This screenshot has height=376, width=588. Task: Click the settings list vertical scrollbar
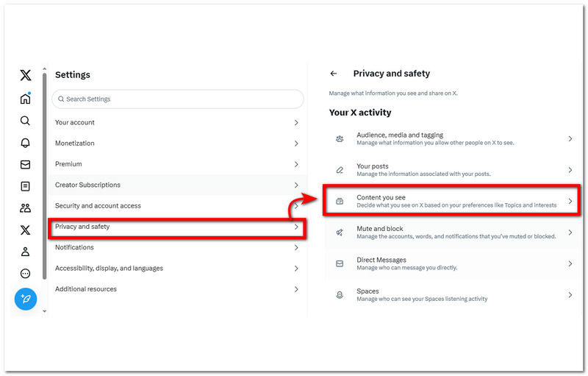point(44,177)
